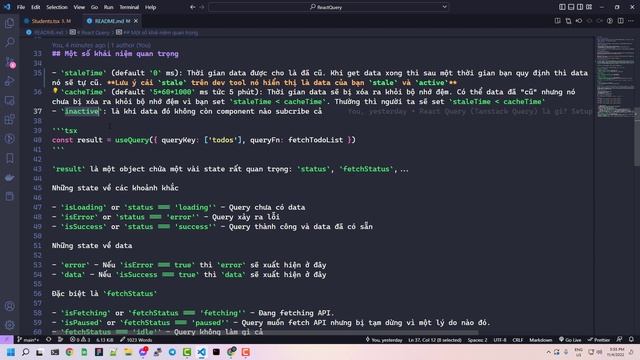Viewport: 640px width, 360px height.
Task: Click remote window indicator in status bar
Action: [7, 340]
